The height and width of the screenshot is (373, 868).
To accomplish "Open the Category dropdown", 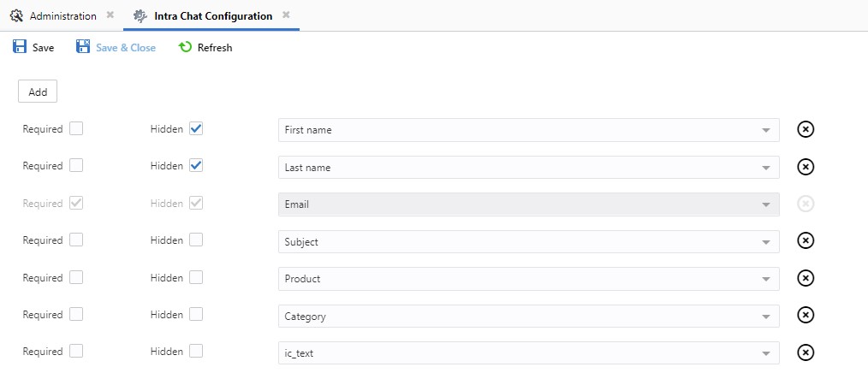I will click(529, 316).
